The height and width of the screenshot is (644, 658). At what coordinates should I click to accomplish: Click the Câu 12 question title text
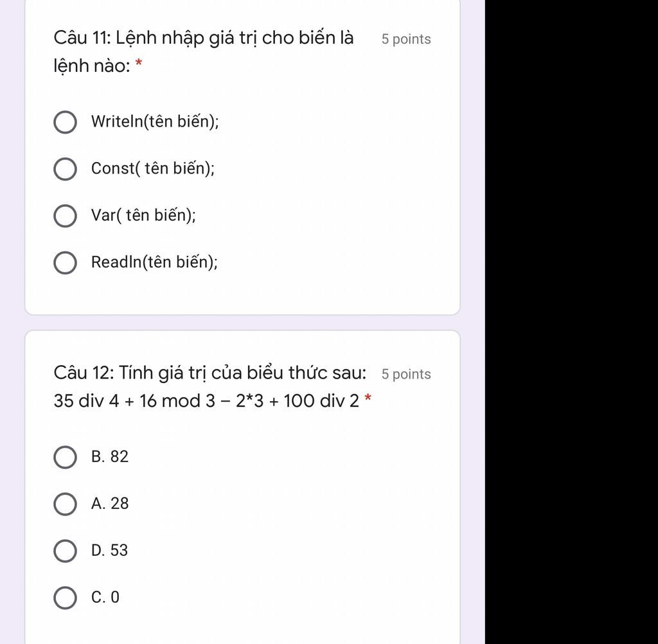pos(210,373)
